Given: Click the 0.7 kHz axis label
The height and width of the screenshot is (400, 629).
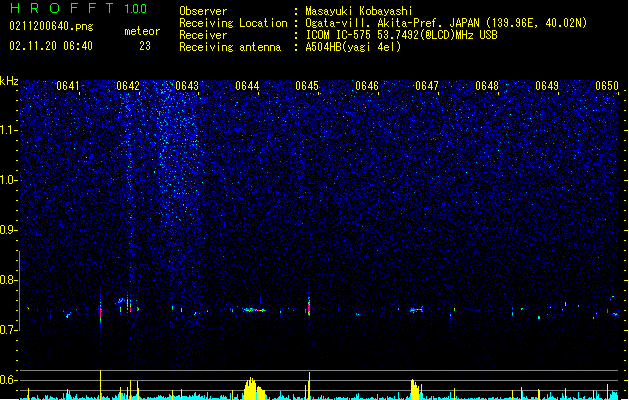Looking at the screenshot, I should pyautogui.click(x=9, y=330).
